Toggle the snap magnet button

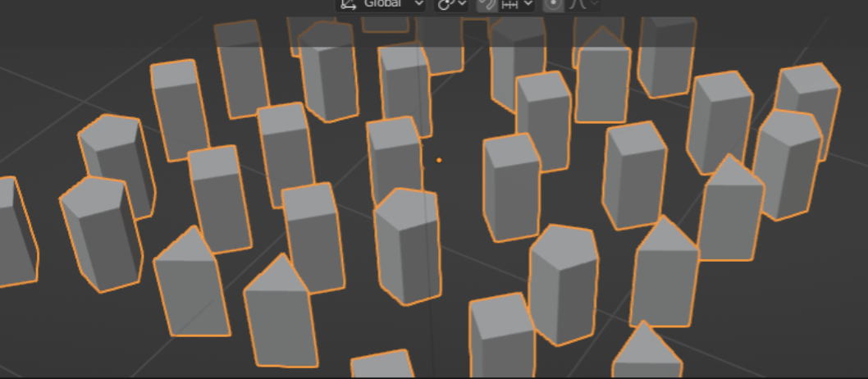pos(487,4)
